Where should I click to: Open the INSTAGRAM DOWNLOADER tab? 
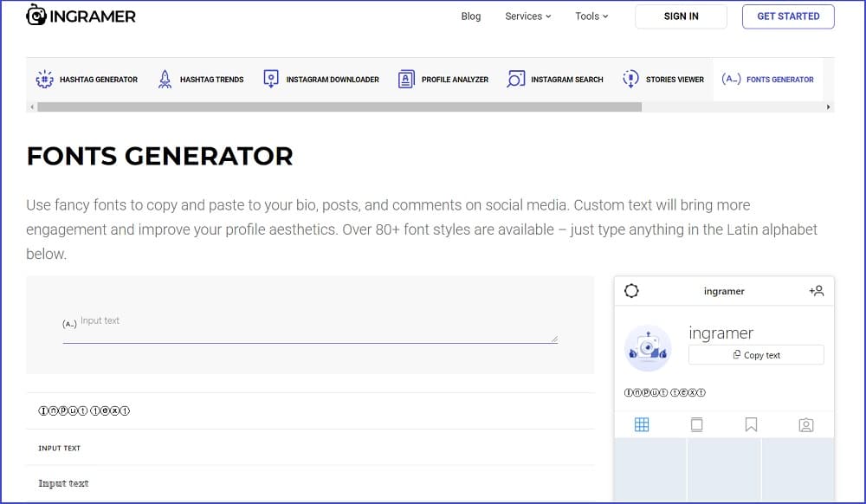(x=321, y=79)
